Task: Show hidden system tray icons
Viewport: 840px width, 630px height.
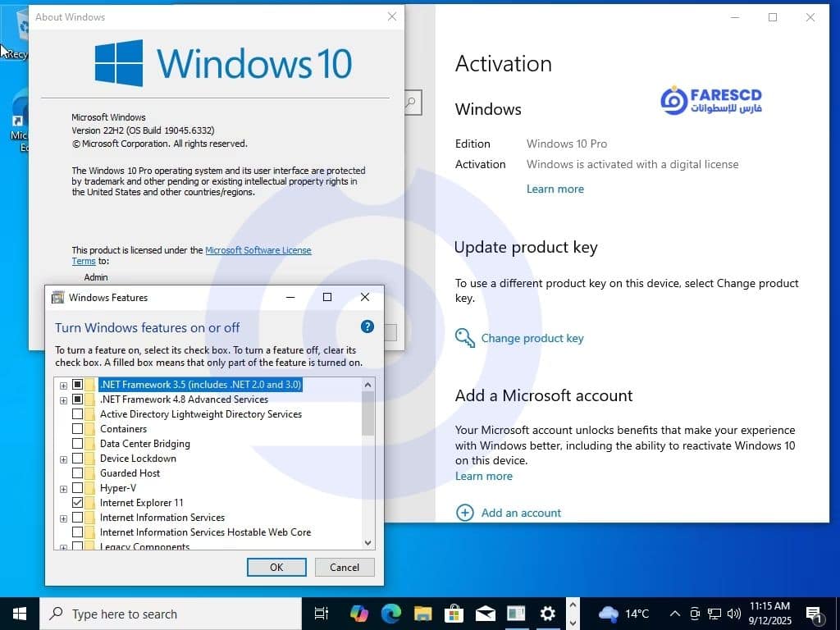Action: pyautogui.click(x=675, y=614)
